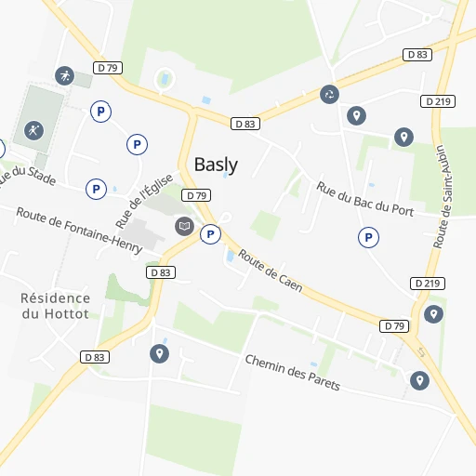Click the parking icon on Rue du Stade

click(x=97, y=189)
